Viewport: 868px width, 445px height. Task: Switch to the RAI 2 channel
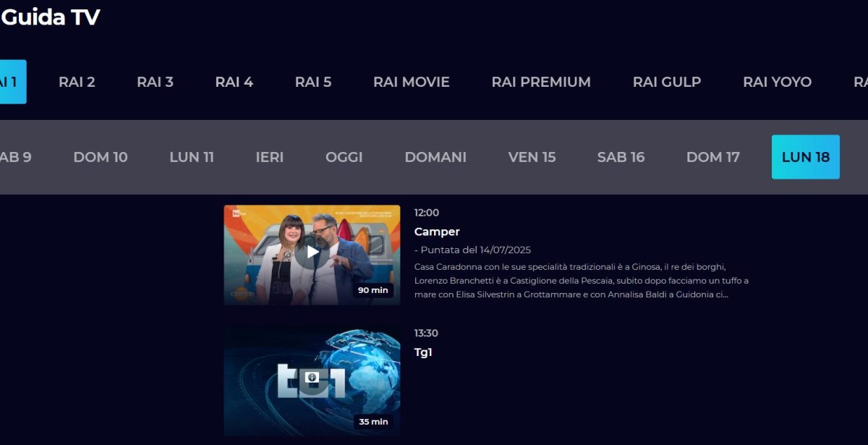(x=77, y=82)
